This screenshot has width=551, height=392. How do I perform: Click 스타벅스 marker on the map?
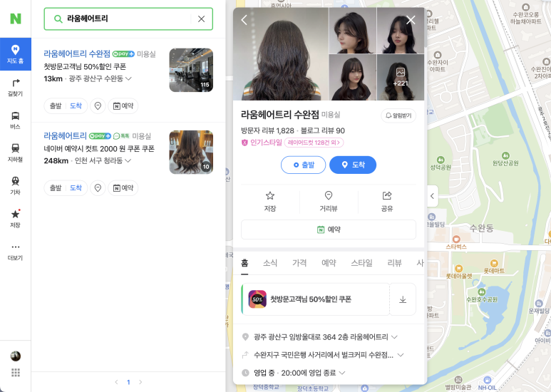click(456, 242)
